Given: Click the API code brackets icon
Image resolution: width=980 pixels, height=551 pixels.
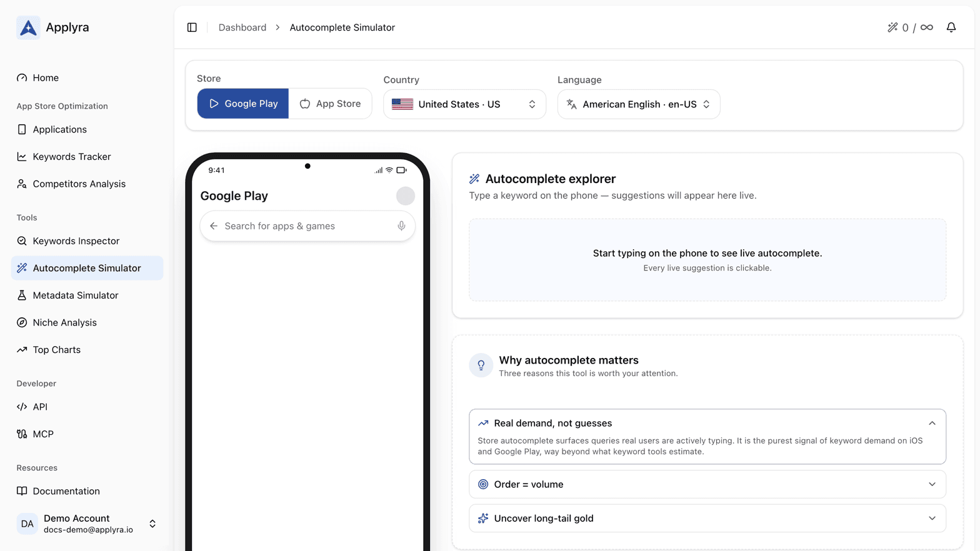Looking at the screenshot, I should click(22, 407).
